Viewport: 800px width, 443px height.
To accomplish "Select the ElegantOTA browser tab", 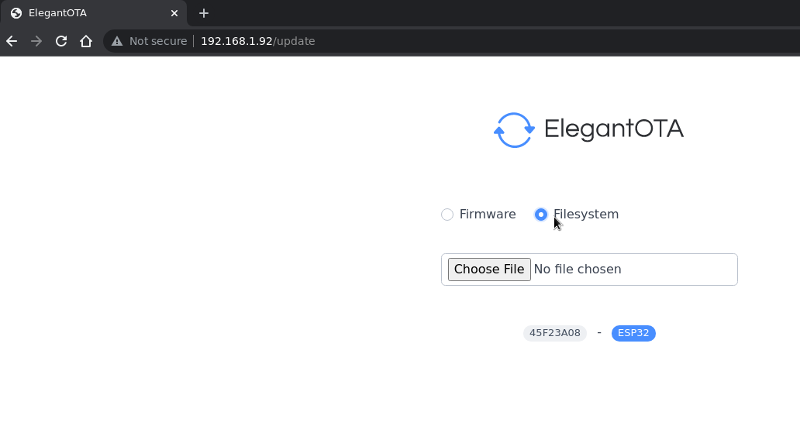I will coord(94,13).
